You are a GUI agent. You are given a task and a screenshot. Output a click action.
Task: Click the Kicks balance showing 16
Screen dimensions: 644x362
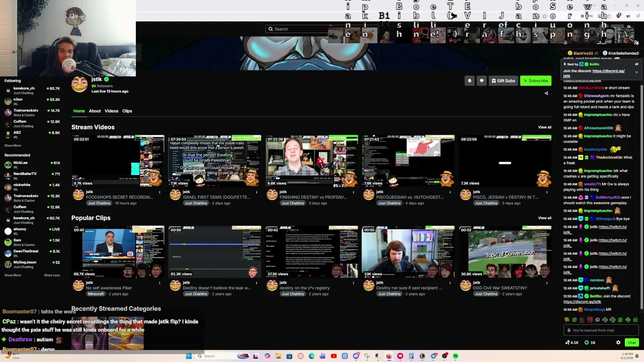[x=590, y=342]
